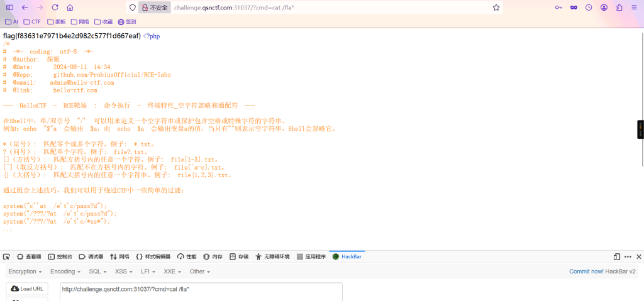Image resolution: width=644 pixels, height=301 pixels.
Task: Switch to the 控制台 console tab
Action: click(x=60, y=256)
